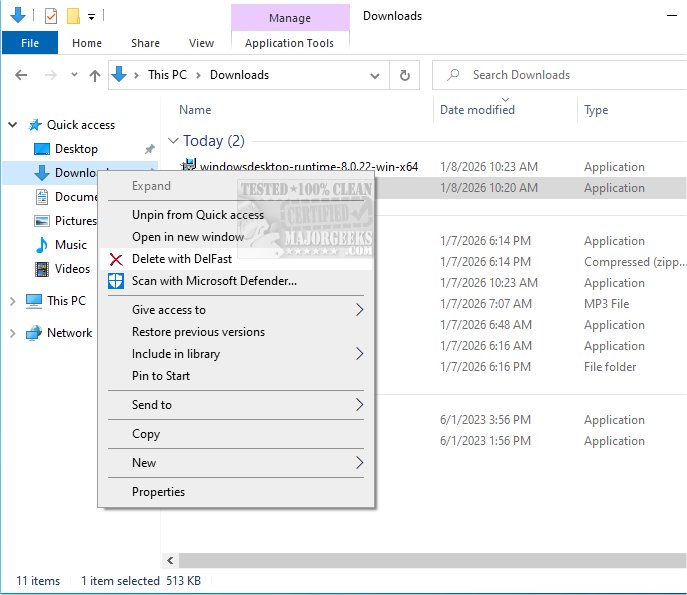The image size is (687, 595).
Task: Click the Refresh button beside address bar
Action: [404, 75]
